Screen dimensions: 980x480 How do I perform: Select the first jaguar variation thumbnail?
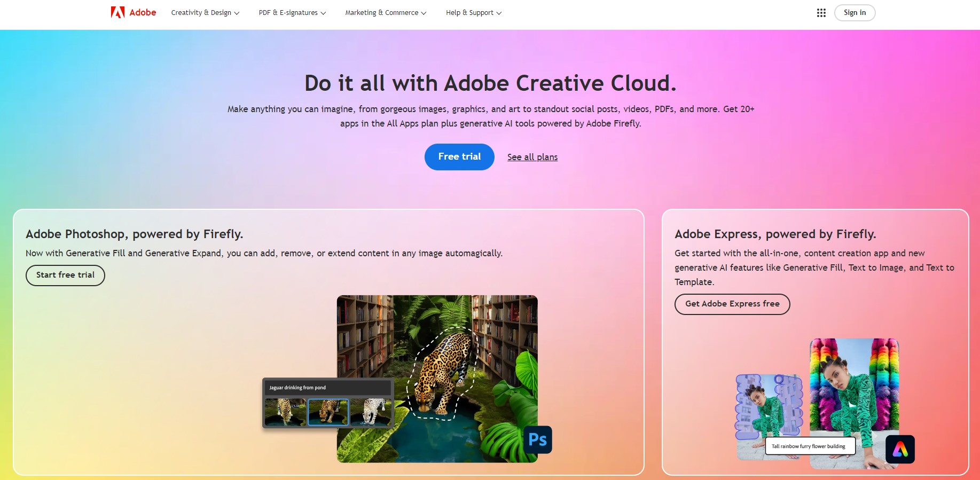(286, 412)
